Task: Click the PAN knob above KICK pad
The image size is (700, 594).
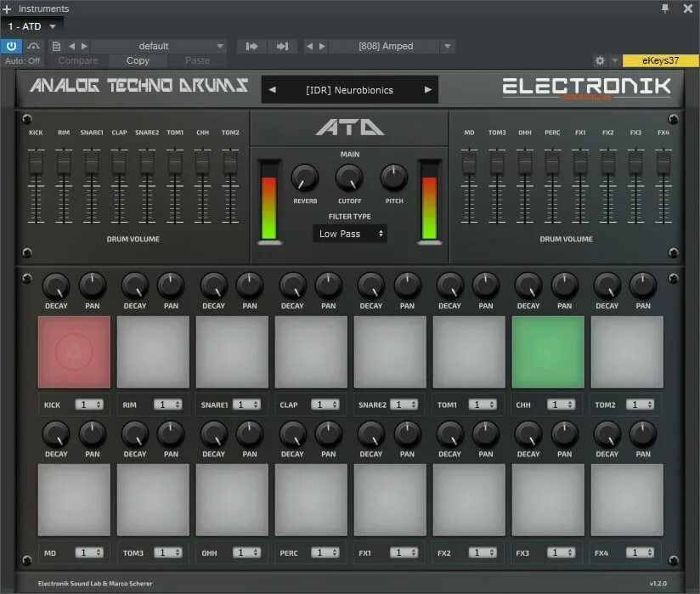Action: pos(93,286)
